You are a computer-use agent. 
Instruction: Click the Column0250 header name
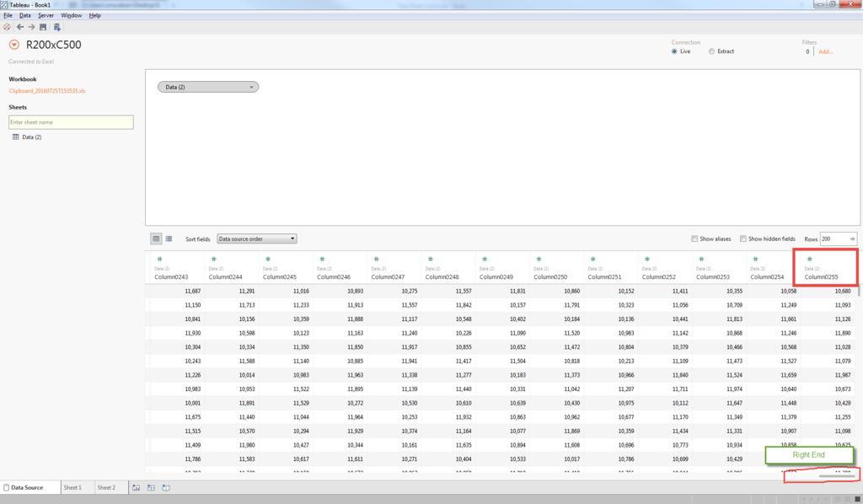[x=550, y=276]
